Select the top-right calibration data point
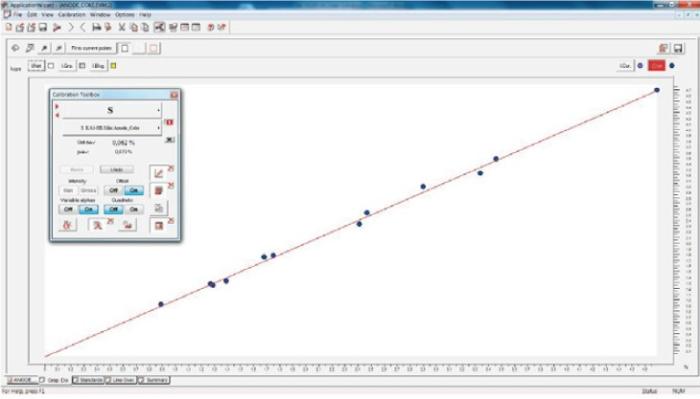The image size is (700, 399). point(657,90)
